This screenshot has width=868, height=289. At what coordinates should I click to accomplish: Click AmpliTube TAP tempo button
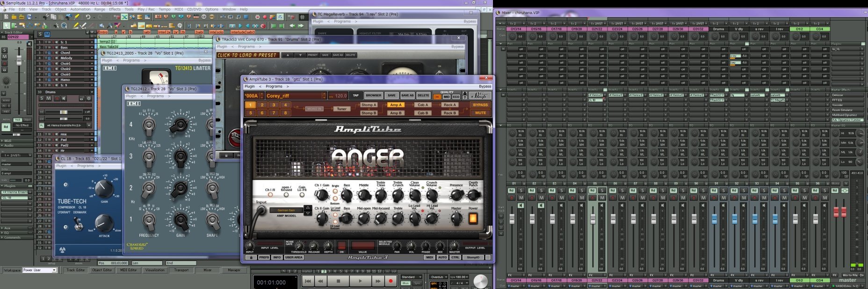click(356, 95)
